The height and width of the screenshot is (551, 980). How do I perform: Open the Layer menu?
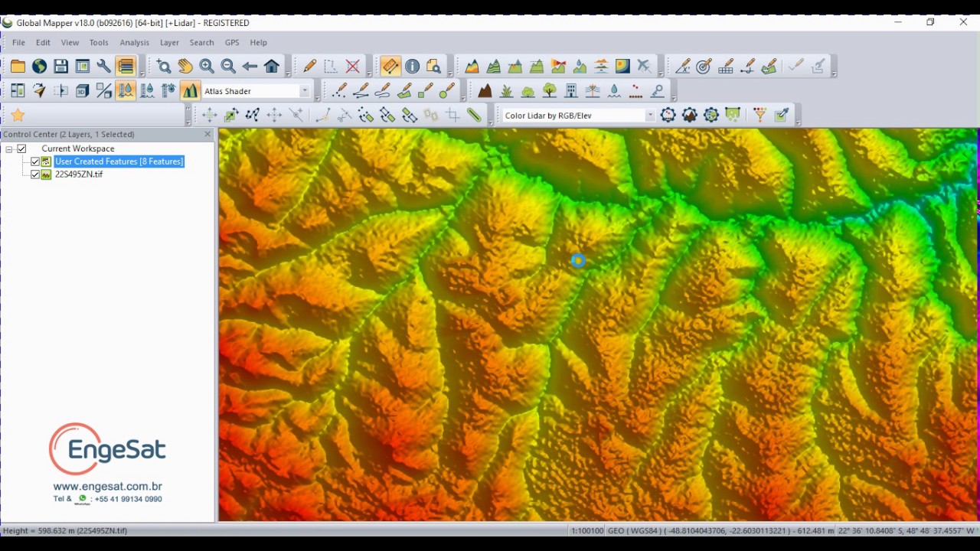(x=169, y=43)
